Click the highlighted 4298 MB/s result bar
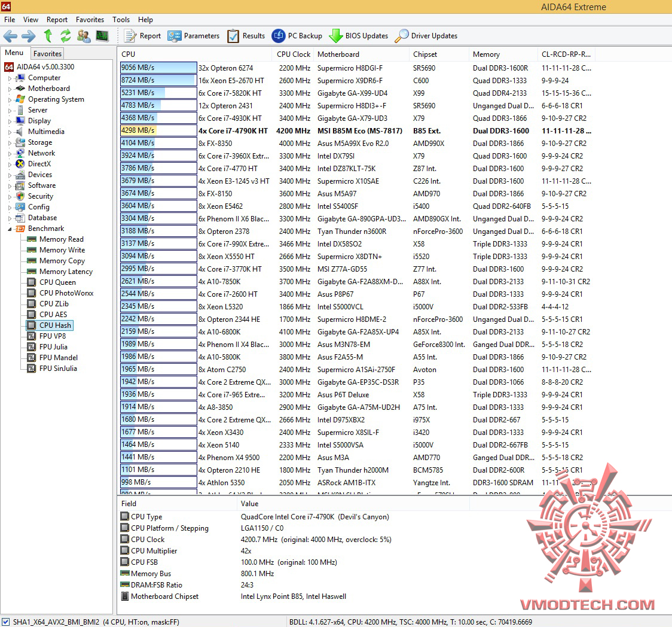 (158, 130)
